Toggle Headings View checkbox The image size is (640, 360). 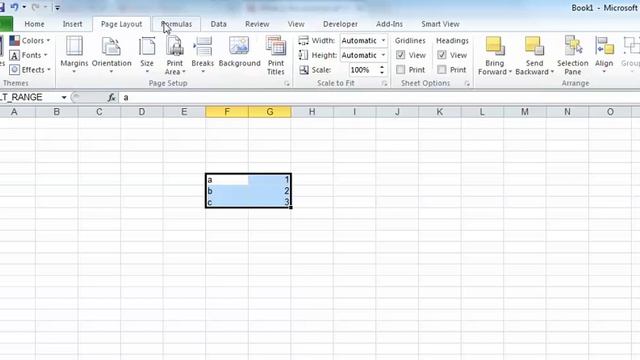[442, 55]
